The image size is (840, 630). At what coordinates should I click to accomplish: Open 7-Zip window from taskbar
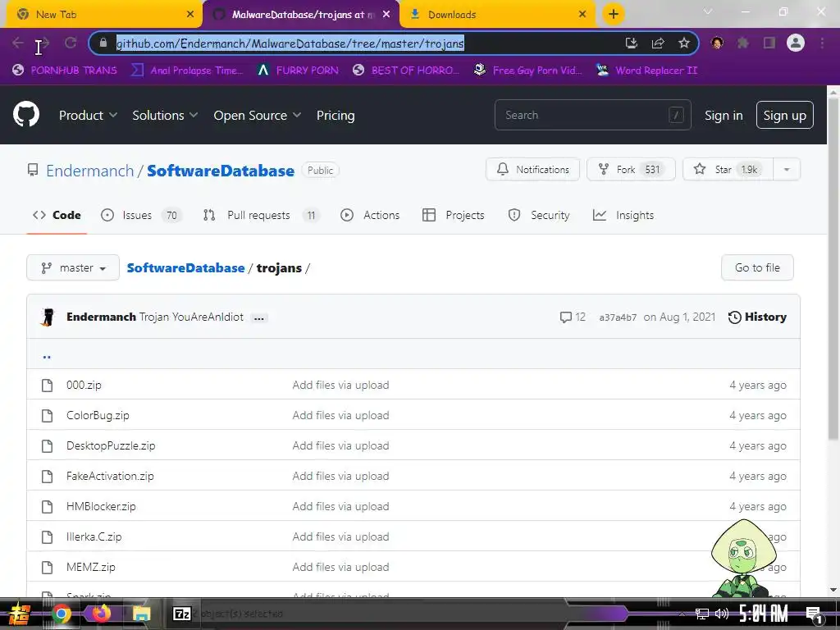182,614
